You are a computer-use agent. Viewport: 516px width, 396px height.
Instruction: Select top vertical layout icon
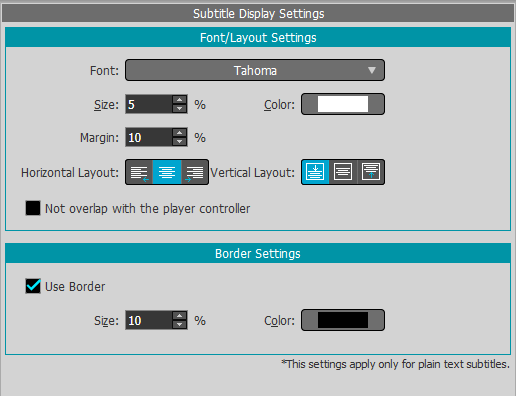click(x=371, y=172)
